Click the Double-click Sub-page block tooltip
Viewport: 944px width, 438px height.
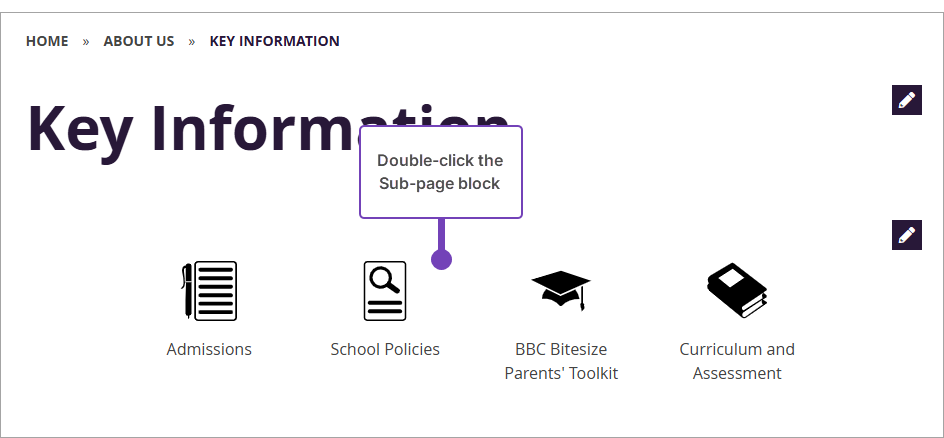coord(440,172)
